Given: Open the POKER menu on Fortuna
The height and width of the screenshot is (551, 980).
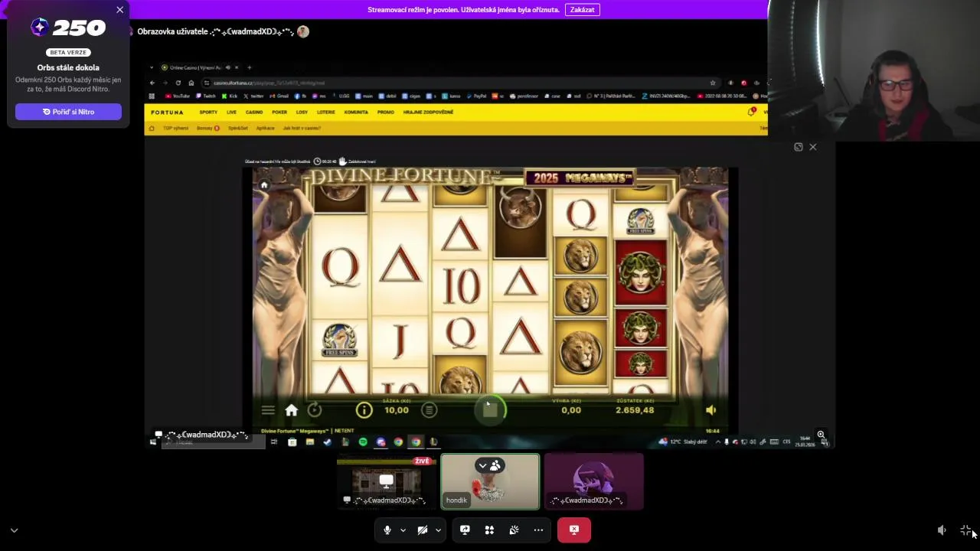Looking at the screenshot, I should pos(279,112).
